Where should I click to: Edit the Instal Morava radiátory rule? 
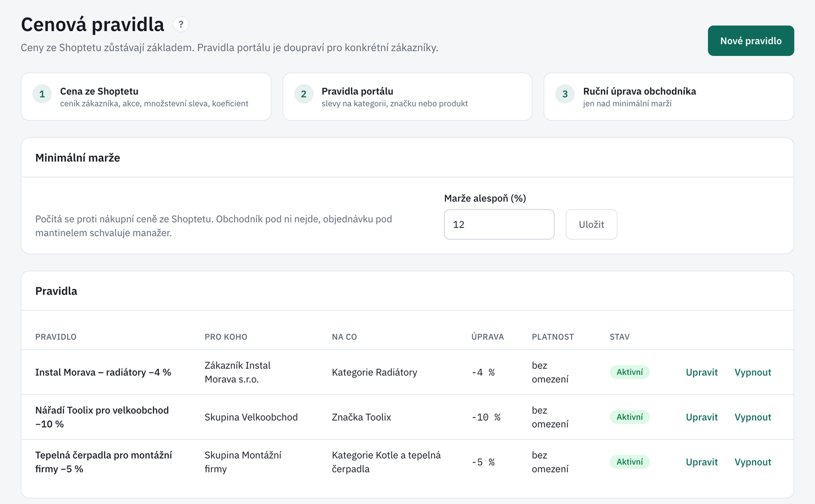click(x=702, y=372)
